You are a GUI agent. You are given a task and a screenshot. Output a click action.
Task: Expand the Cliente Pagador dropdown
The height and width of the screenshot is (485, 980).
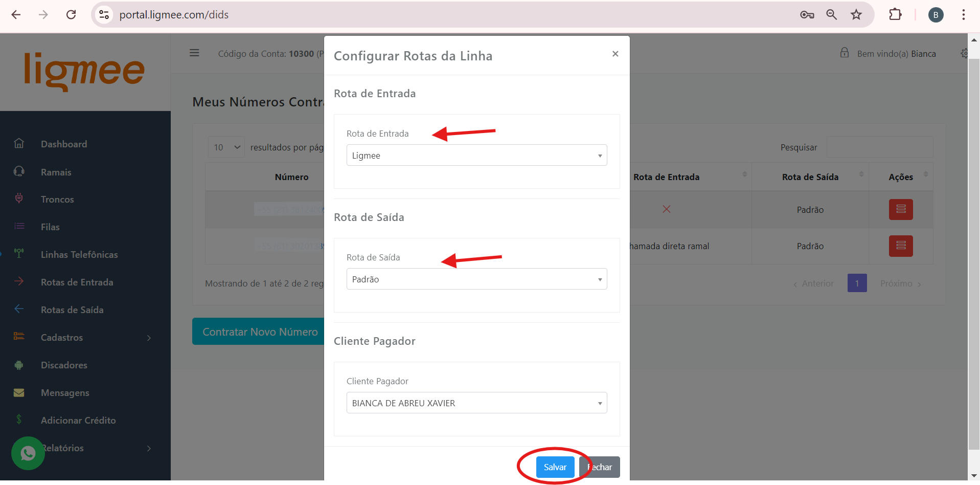click(x=476, y=403)
